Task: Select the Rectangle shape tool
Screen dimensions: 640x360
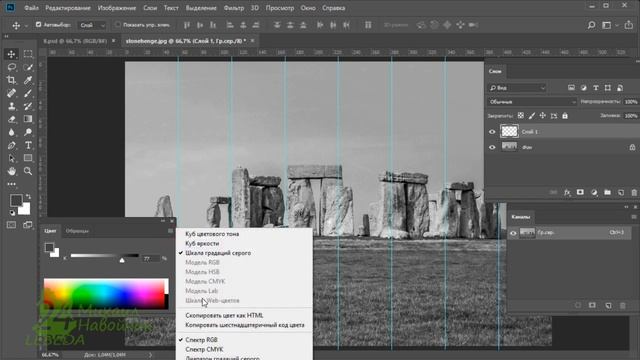Action: (x=28, y=158)
